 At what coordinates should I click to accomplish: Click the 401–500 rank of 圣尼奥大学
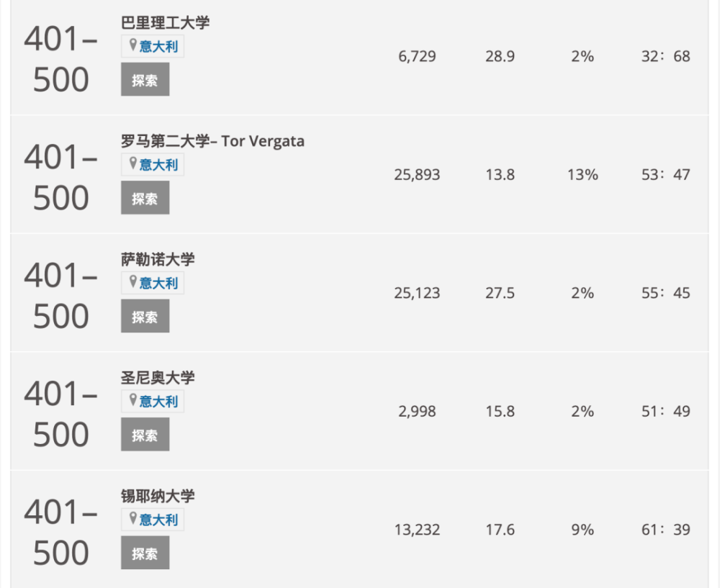pos(60,414)
